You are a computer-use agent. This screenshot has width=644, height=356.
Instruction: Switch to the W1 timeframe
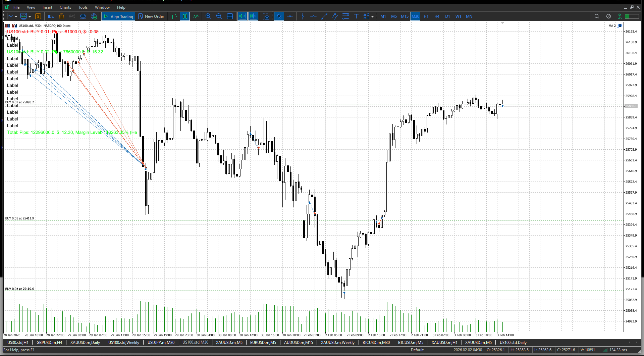[x=458, y=16]
